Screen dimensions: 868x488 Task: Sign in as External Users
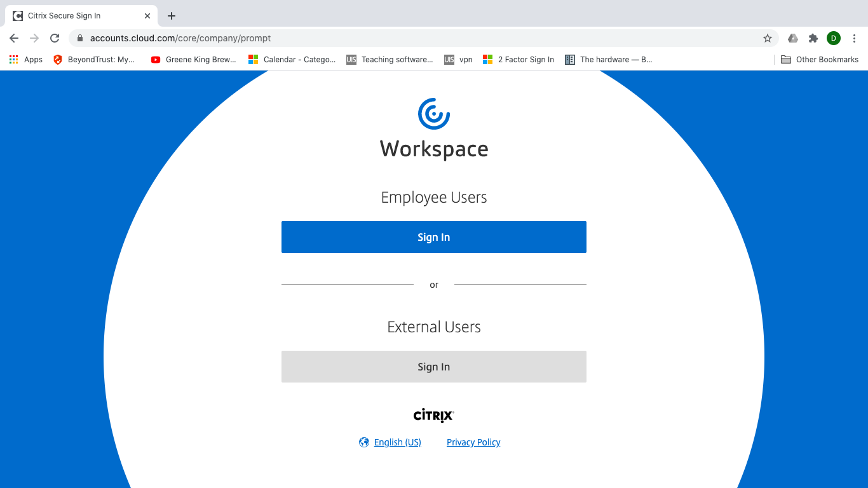(x=434, y=367)
